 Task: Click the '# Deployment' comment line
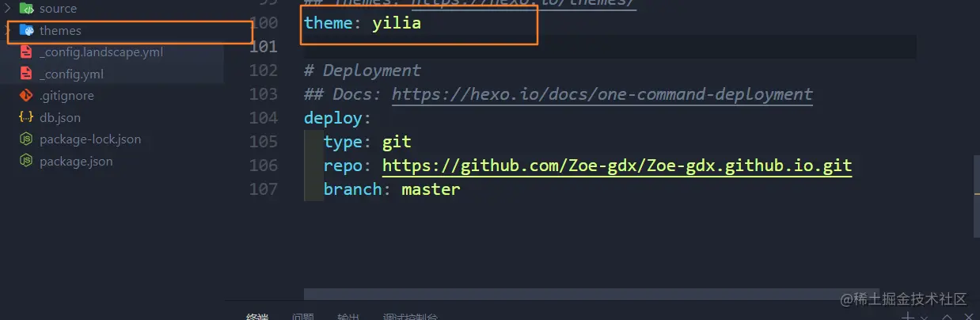click(363, 70)
